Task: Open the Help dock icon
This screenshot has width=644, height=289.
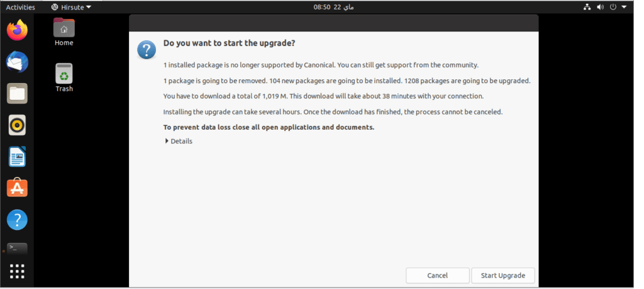Action: coord(17,220)
